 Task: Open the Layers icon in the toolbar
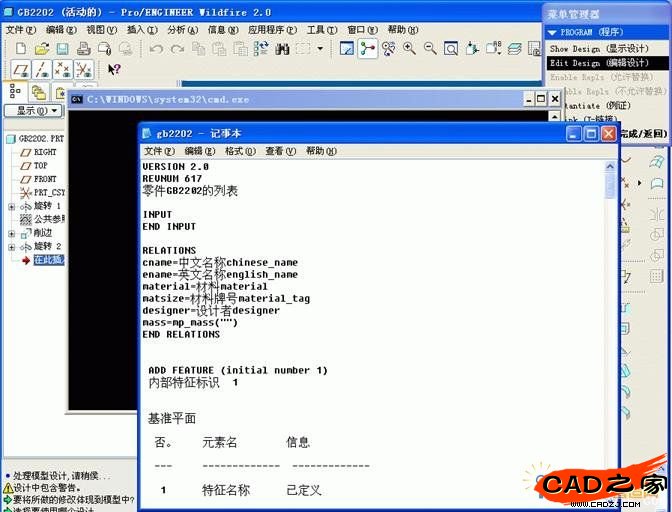[x=514, y=48]
